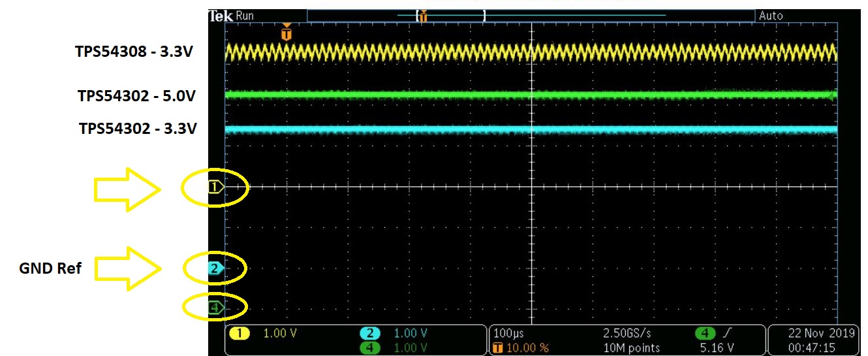
Task: Click the Tek logo
Action: [x=221, y=15]
